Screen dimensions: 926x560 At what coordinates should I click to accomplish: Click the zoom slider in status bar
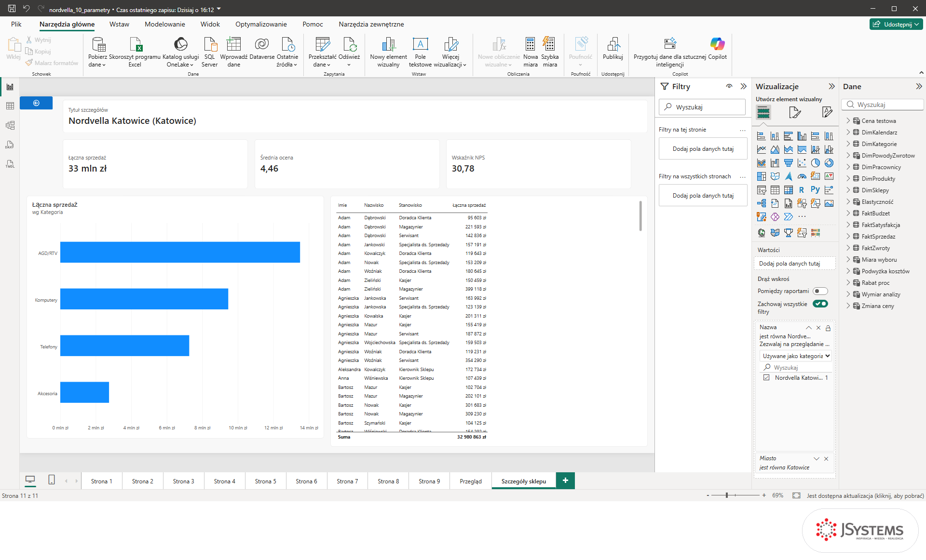click(735, 495)
